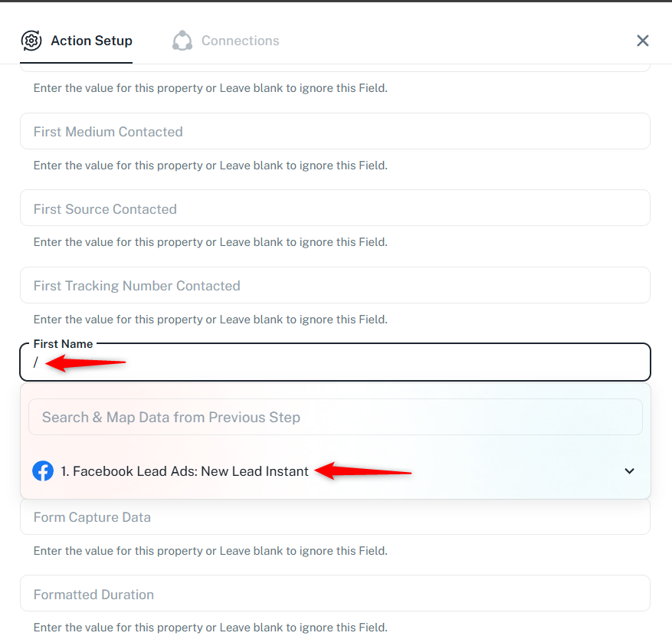Click helper text below Form Capture Data

pyautogui.click(x=210, y=551)
